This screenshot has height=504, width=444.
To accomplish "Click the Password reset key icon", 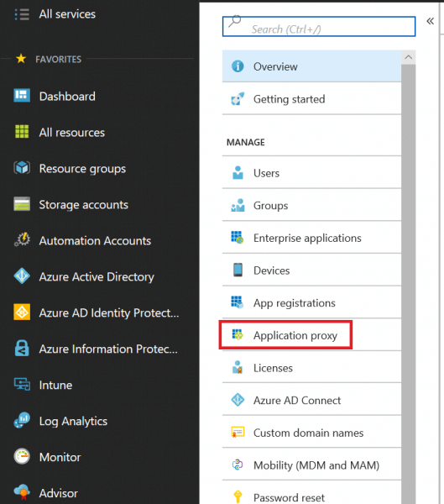I will click(238, 497).
